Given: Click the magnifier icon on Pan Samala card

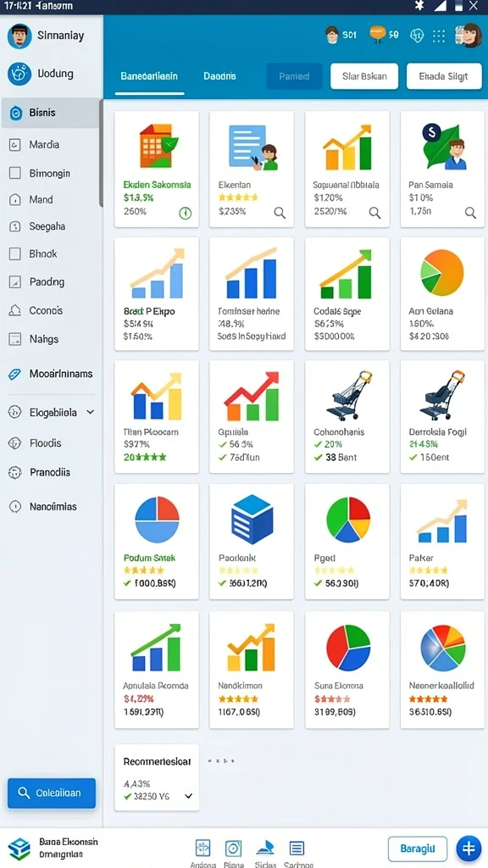Looking at the screenshot, I should point(470,213).
